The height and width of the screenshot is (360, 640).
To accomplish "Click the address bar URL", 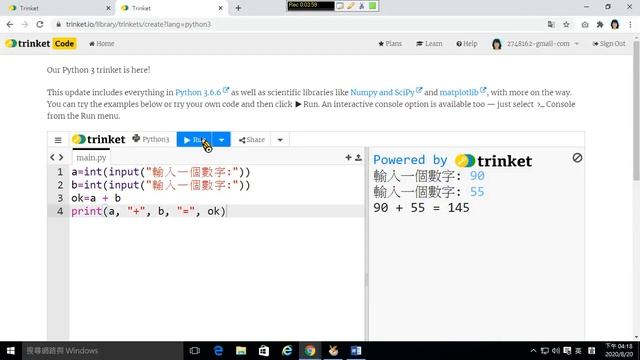I will (138, 24).
